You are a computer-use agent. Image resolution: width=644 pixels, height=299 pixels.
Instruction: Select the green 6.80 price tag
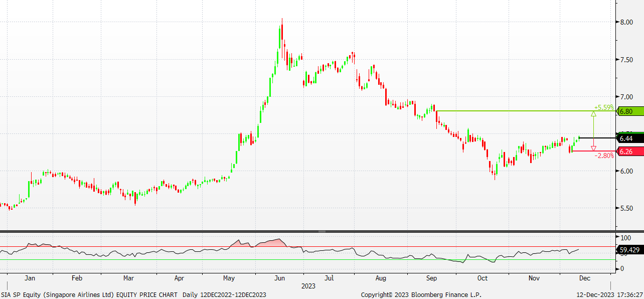[x=629, y=111]
